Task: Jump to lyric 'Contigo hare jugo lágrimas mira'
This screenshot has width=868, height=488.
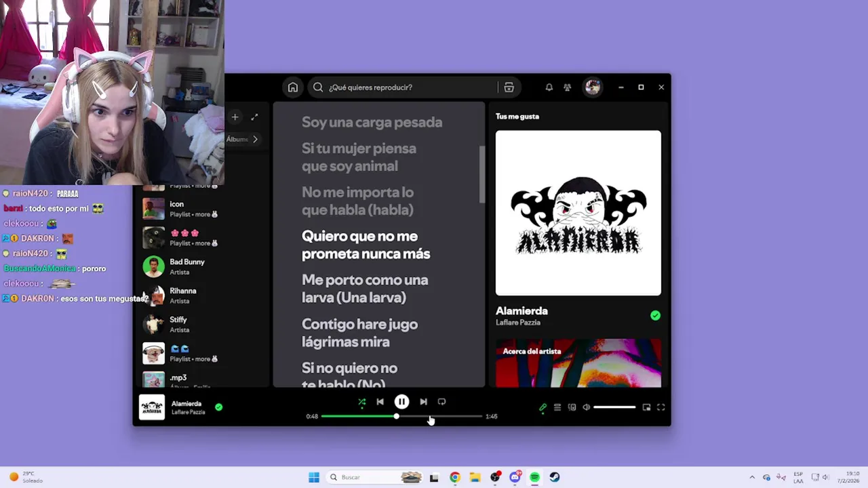Action: point(359,333)
